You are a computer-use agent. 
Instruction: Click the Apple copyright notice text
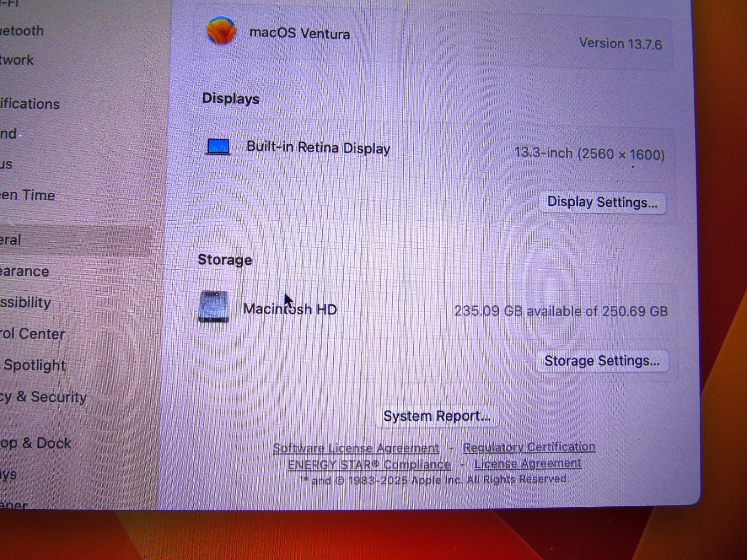(x=434, y=480)
